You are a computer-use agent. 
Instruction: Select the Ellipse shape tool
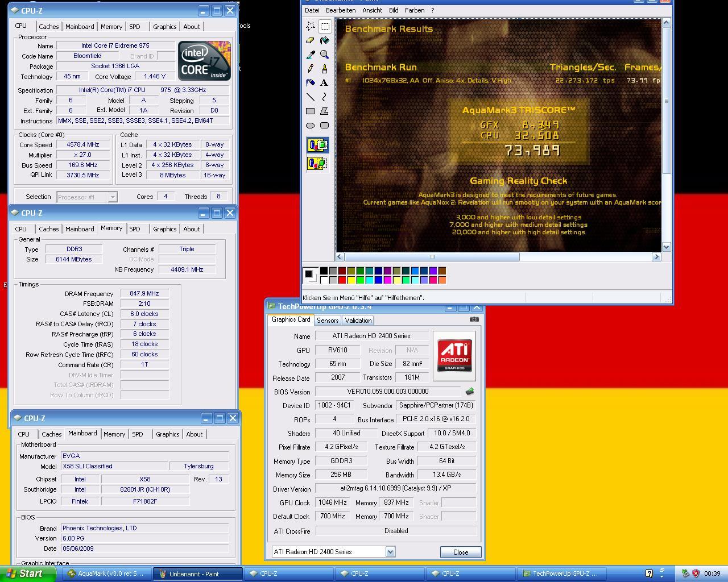coord(311,126)
